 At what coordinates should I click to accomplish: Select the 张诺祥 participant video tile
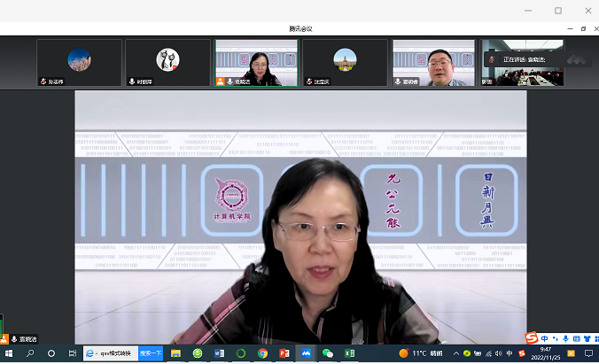tap(79, 62)
